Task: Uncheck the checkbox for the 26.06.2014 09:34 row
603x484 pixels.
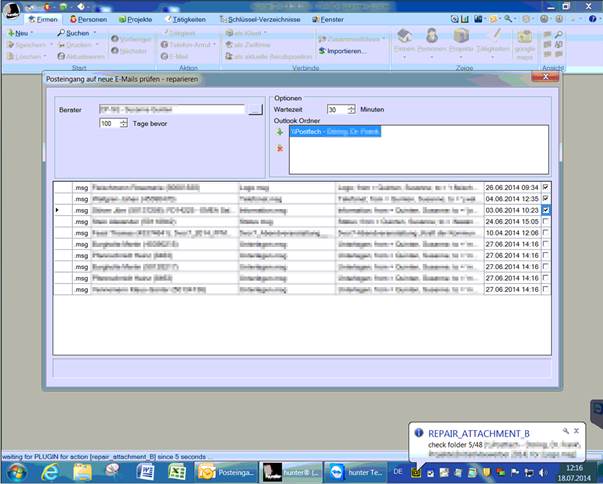Action: 545,187
